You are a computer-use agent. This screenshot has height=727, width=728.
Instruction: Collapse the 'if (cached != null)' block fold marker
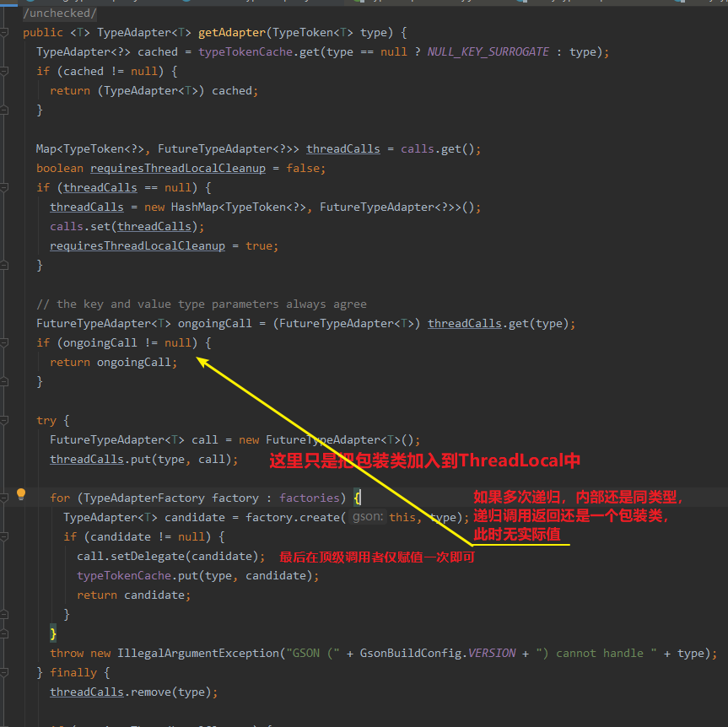[4, 72]
